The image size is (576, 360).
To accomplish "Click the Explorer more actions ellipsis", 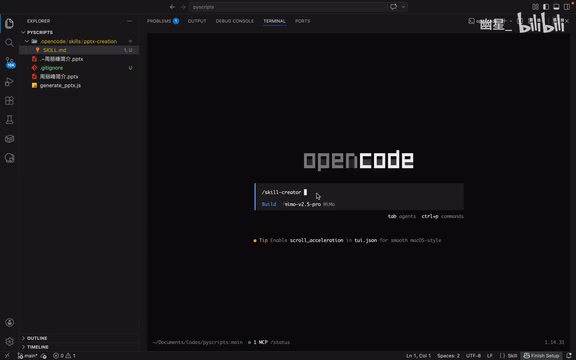I will click(x=129, y=21).
